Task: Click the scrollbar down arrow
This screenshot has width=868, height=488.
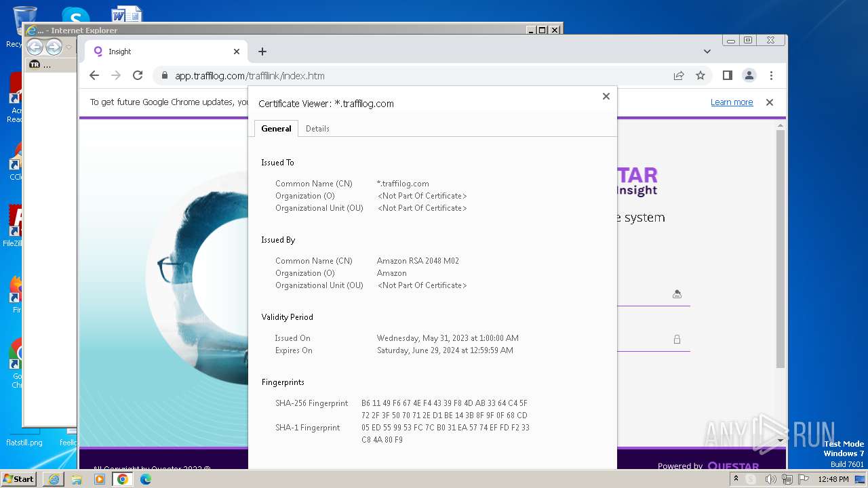Action: click(x=781, y=441)
